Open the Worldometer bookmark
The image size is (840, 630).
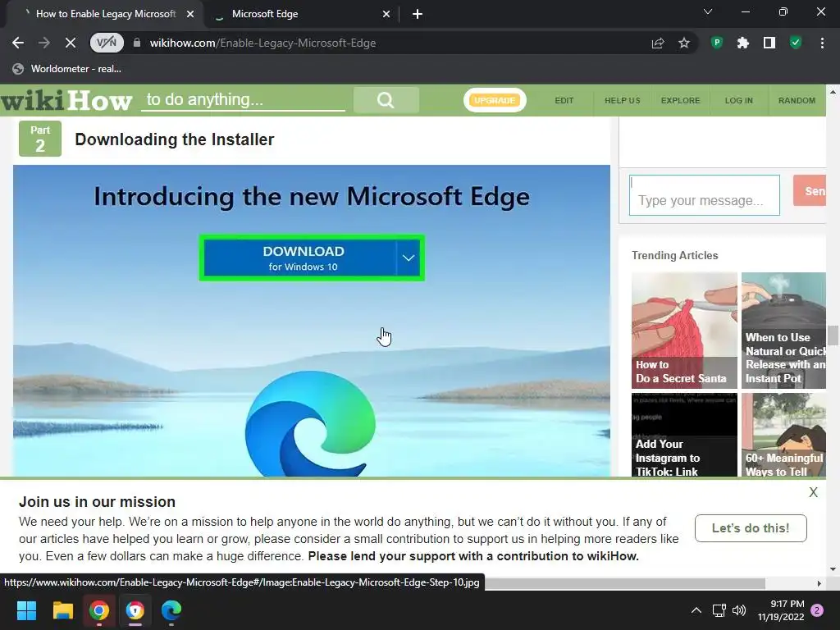(67, 69)
